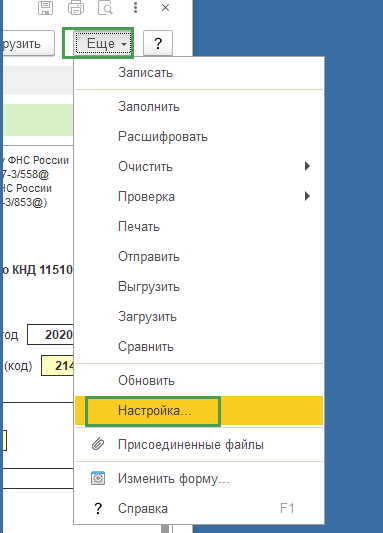Expand the Очистить submenu
The image size is (383, 533).
point(199,167)
